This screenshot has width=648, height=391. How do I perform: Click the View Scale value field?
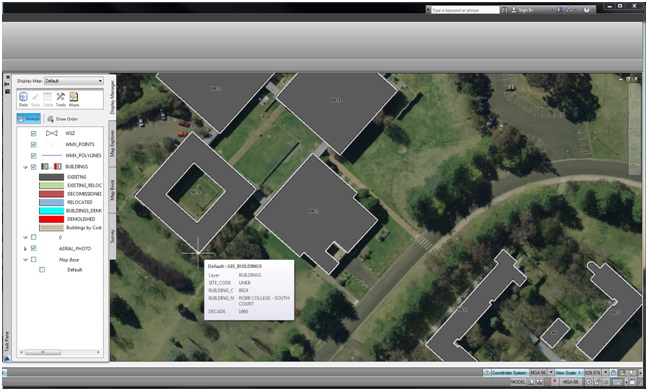coord(593,373)
